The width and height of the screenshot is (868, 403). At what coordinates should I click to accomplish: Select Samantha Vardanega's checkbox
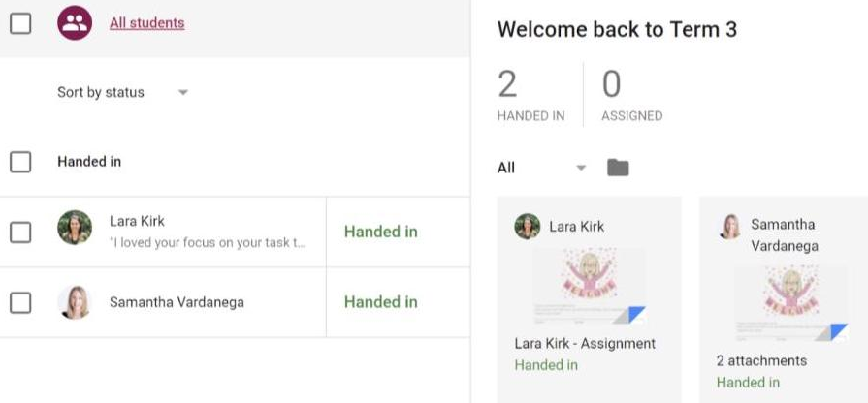click(20, 302)
